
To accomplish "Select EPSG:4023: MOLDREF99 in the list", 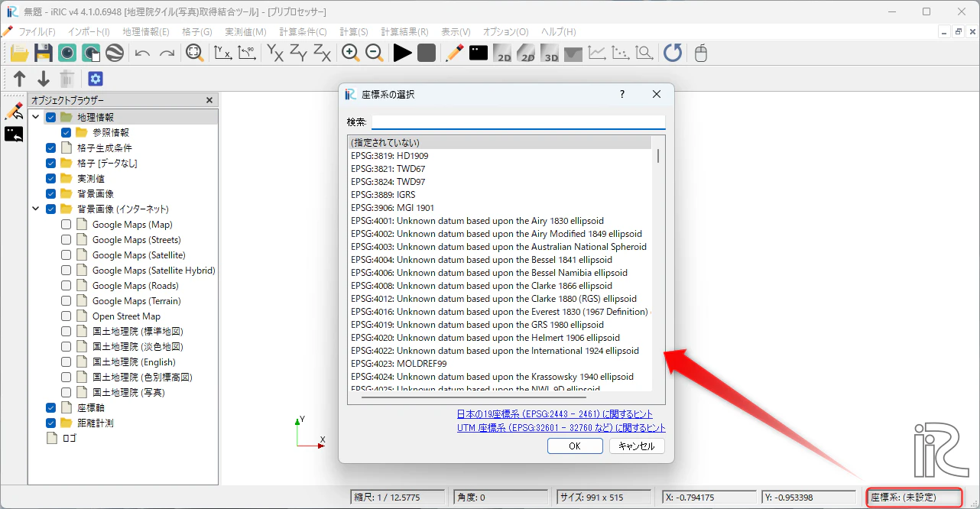I will pyautogui.click(x=500, y=364).
